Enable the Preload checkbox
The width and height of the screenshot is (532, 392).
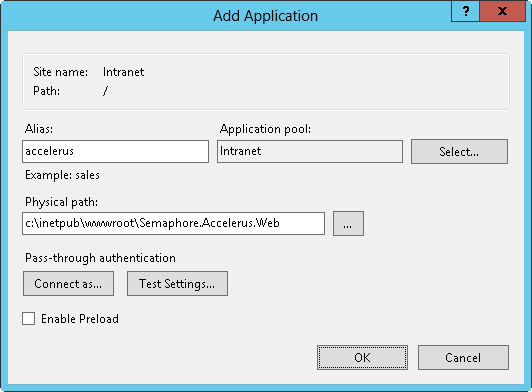click(28, 319)
